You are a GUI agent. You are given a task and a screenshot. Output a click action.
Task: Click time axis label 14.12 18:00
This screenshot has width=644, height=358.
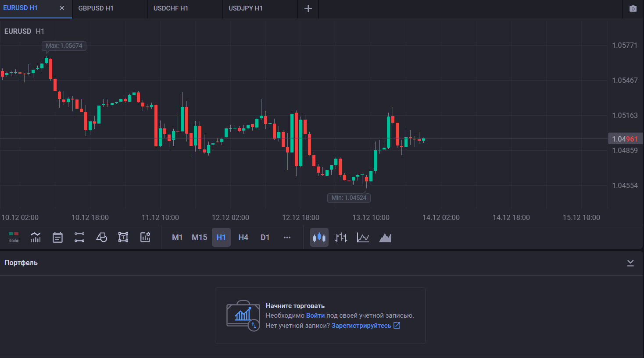[511, 217]
